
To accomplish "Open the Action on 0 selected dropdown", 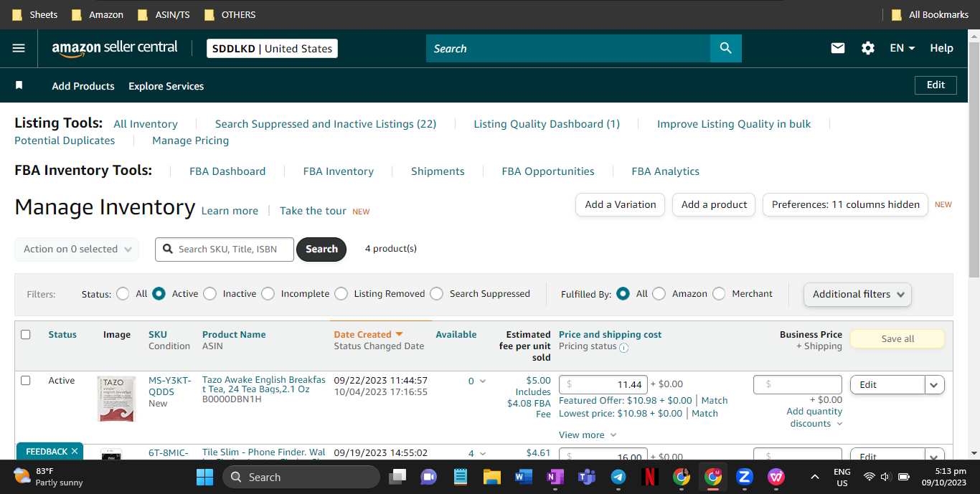I will (x=77, y=249).
